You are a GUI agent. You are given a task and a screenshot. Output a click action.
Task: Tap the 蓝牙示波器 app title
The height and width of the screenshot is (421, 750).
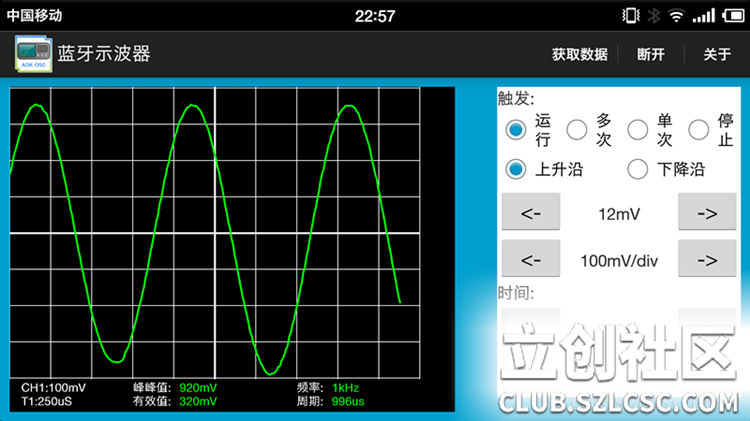(104, 54)
